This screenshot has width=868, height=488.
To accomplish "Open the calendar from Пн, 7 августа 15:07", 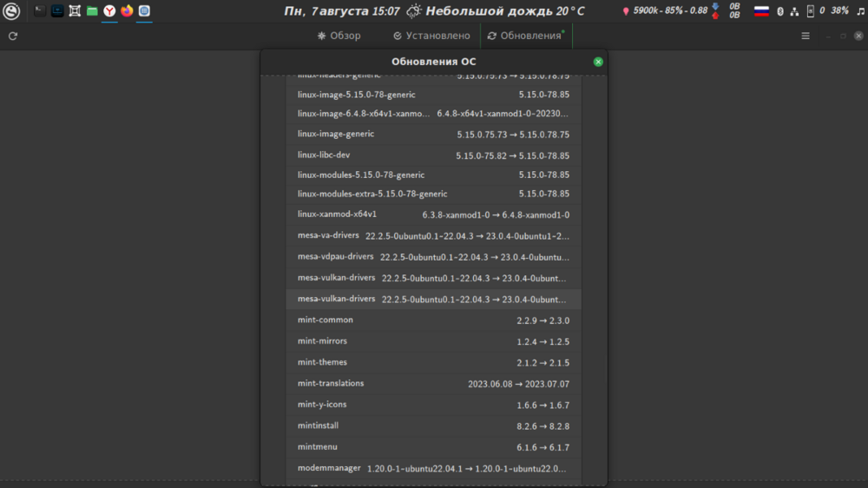I will pos(341,11).
